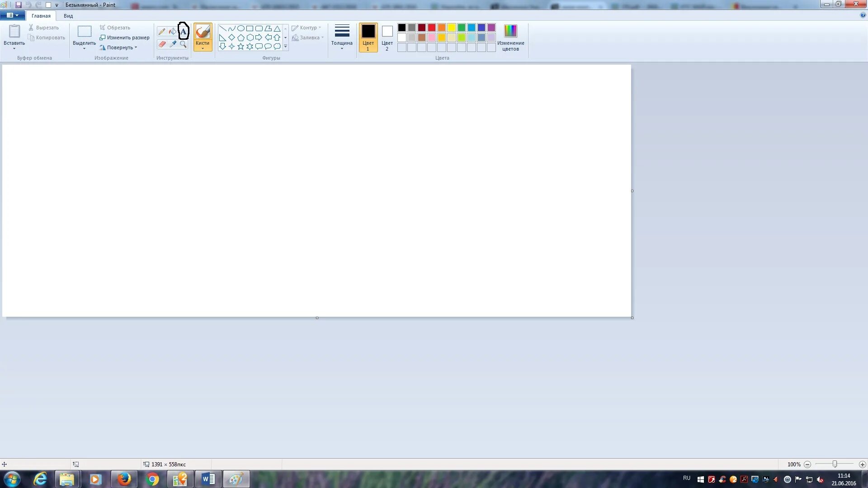Choose the Five-point star shape

(x=241, y=46)
